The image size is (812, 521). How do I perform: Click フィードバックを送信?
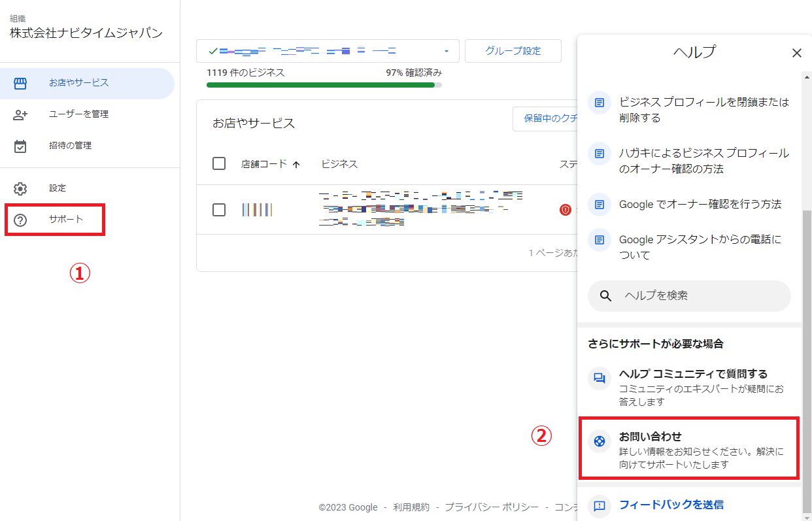[x=671, y=505]
